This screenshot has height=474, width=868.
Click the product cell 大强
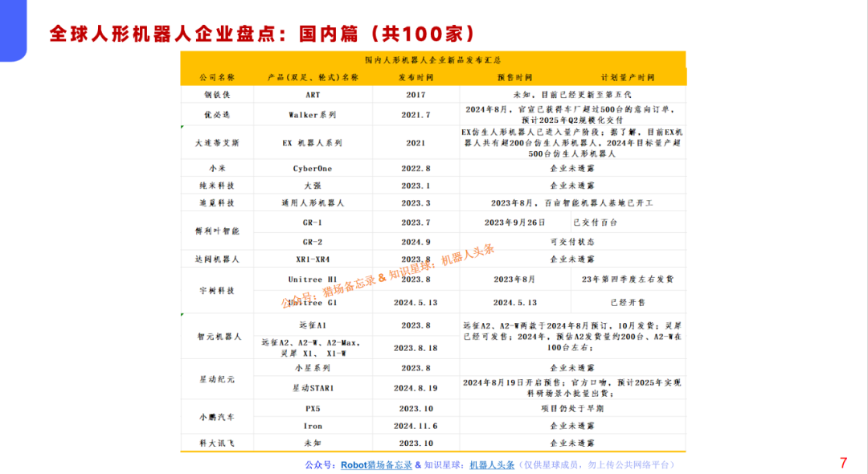[313, 186]
